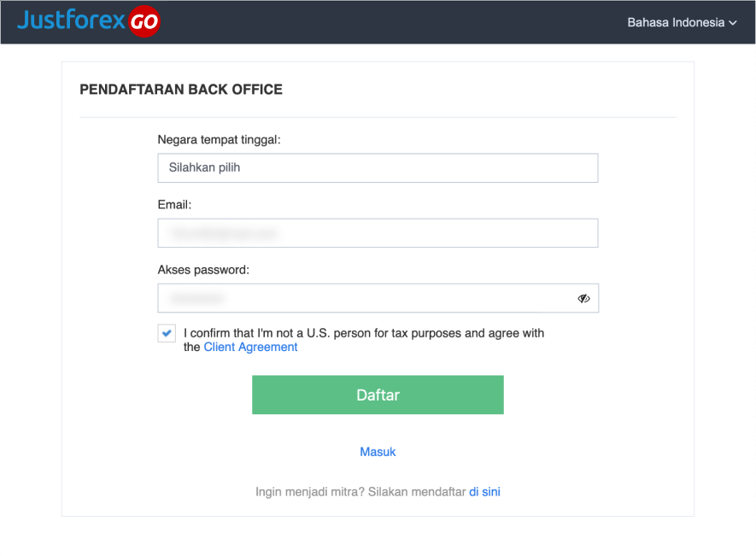The image size is (756, 556).
Task: Open the Client Agreement link
Action: [250, 348]
